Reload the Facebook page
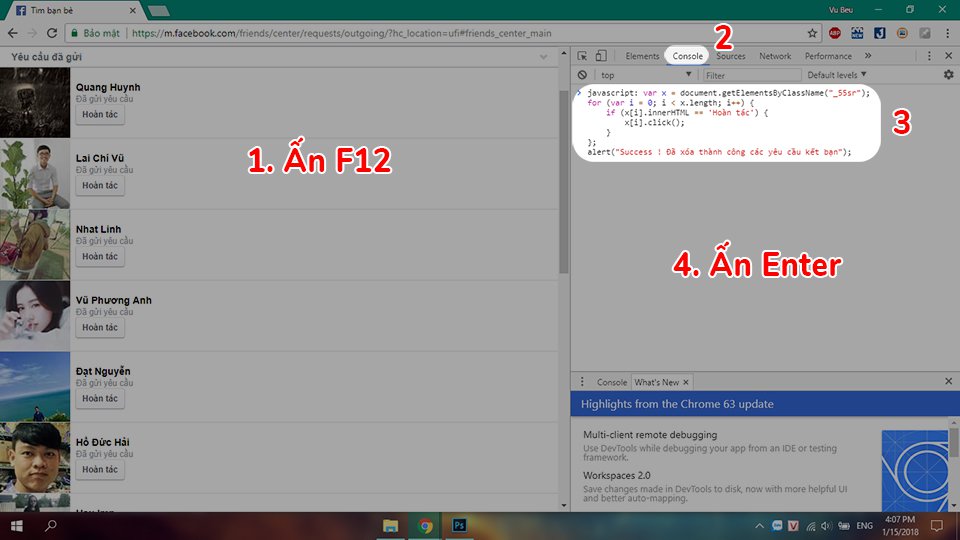Image resolution: width=960 pixels, height=540 pixels. point(52,33)
